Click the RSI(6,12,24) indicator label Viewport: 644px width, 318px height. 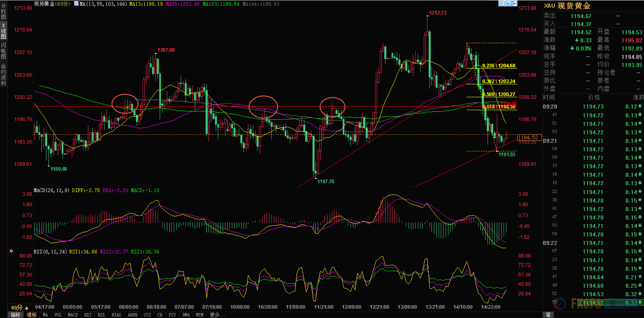click(x=51, y=252)
